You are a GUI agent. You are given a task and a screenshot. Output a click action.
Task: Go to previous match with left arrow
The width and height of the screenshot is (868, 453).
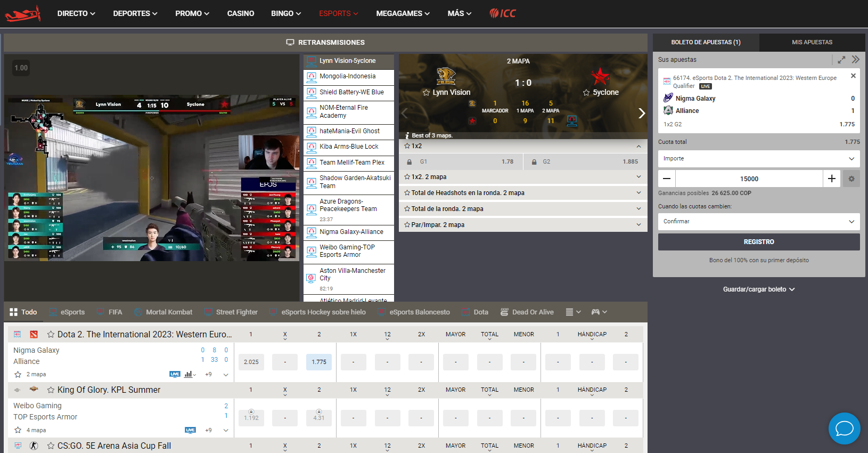pos(404,113)
